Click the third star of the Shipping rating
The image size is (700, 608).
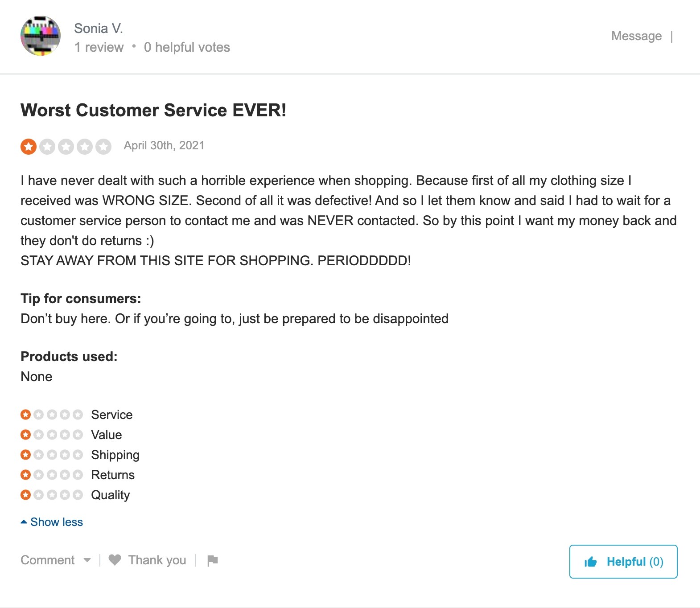(x=51, y=455)
